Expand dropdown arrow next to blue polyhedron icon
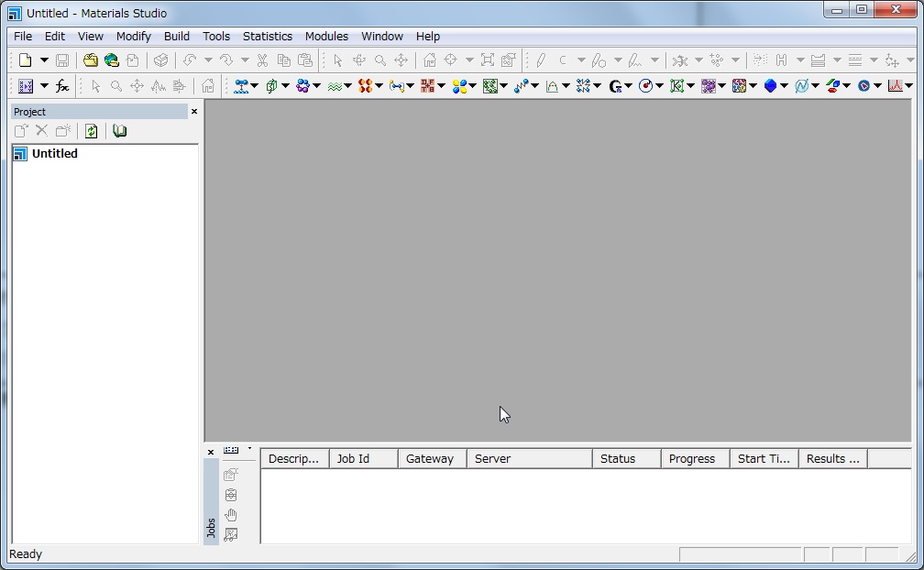Screen dimensions: 924x570 (784, 86)
